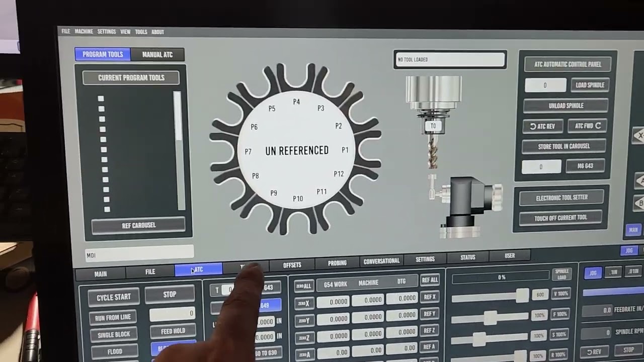Rotate carousel with ATC REV

[x=542, y=126]
